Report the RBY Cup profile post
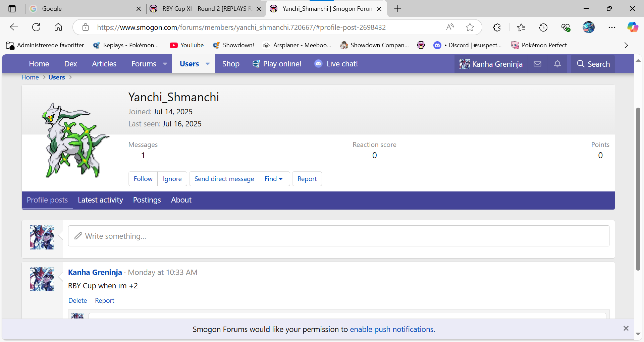 [104, 300]
